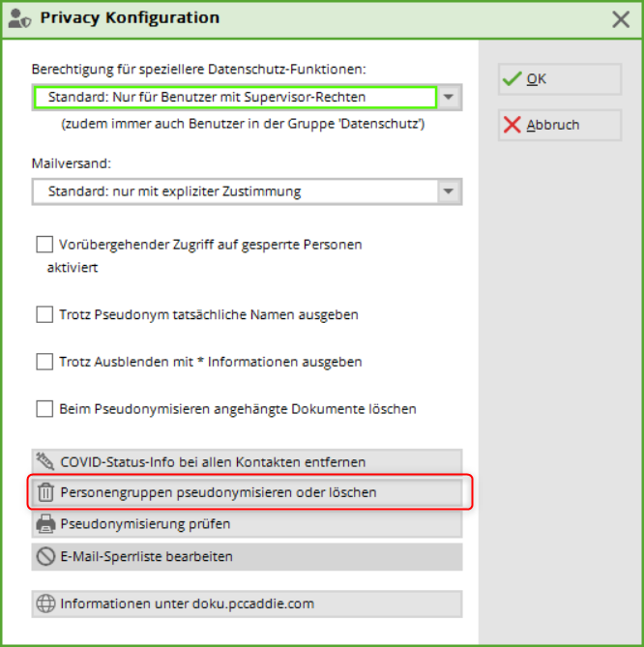Confirm with the OK button

point(559,79)
